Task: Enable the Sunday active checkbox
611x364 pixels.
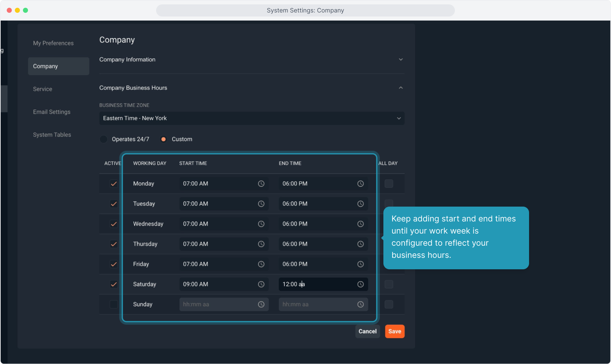Action: pyautogui.click(x=114, y=304)
